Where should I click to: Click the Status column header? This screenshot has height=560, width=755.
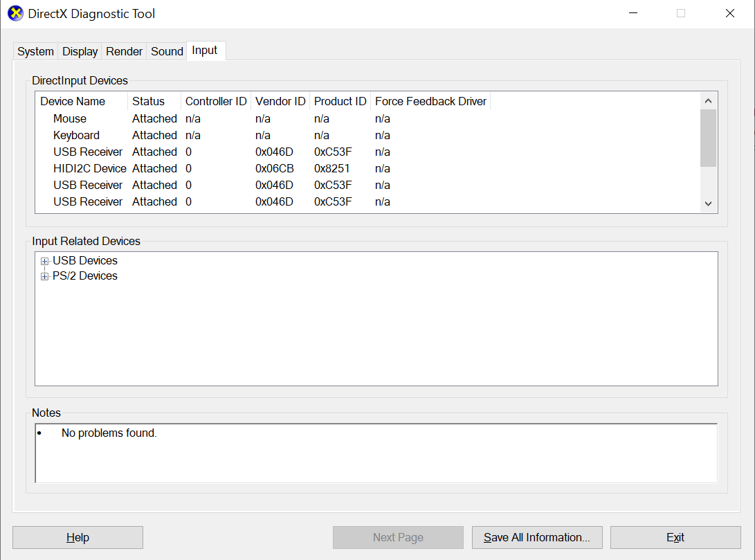coord(149,101)
